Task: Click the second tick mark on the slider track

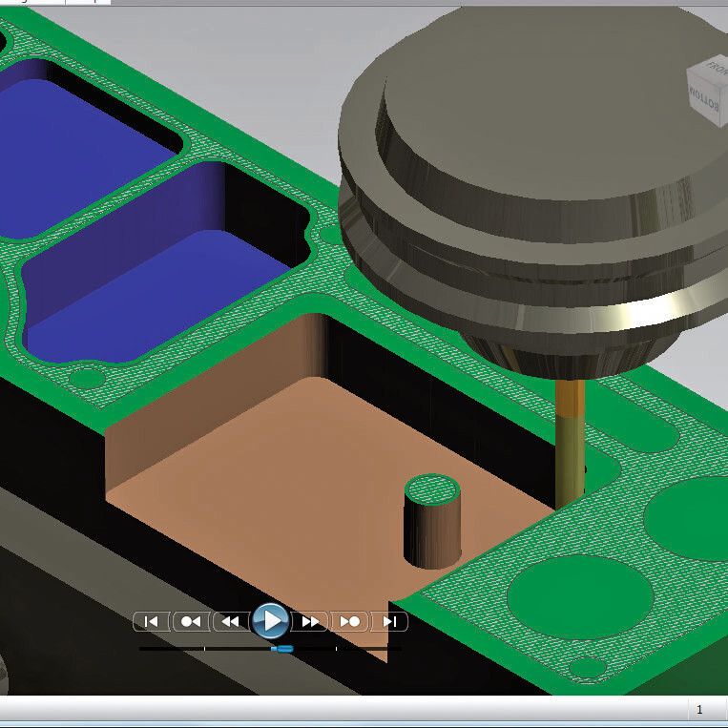Action: [x=336, y=649]
